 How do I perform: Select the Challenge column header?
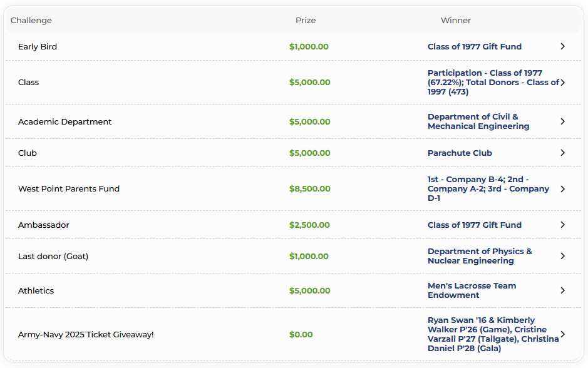[x=31, y=20]
